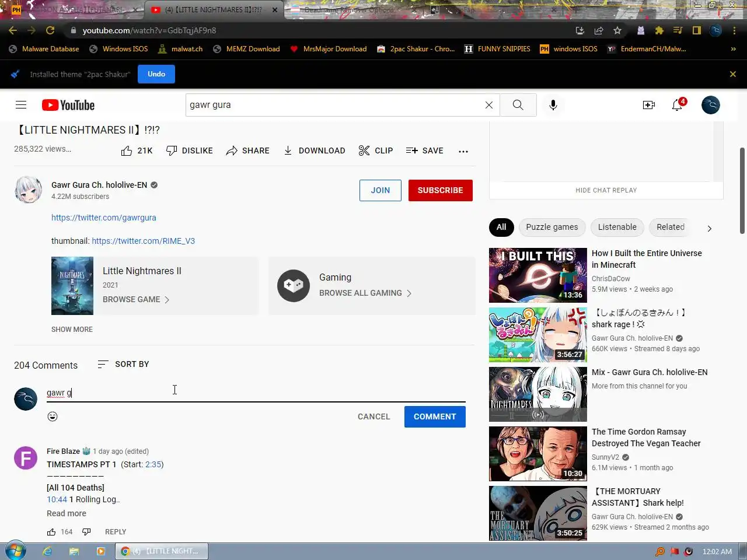This screenshot has height=560, width=747.
Task: Open the FUNNY SNIPPIES bookmark
Action: [x=497, y=49]
